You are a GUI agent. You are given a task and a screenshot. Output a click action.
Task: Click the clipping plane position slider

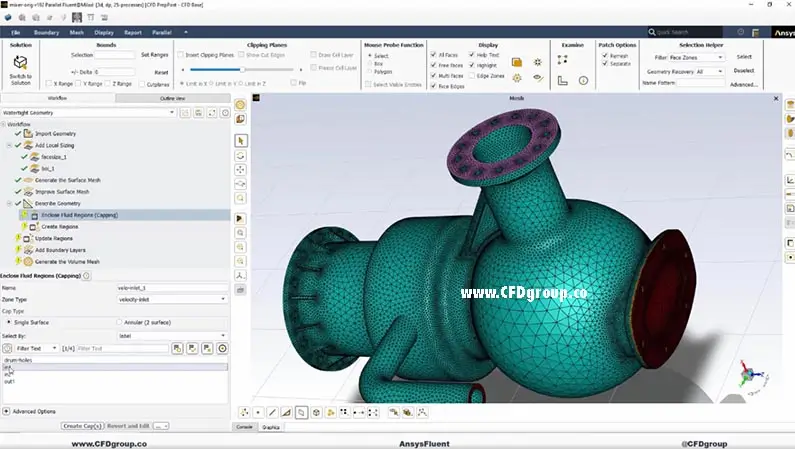click(242, 69)
